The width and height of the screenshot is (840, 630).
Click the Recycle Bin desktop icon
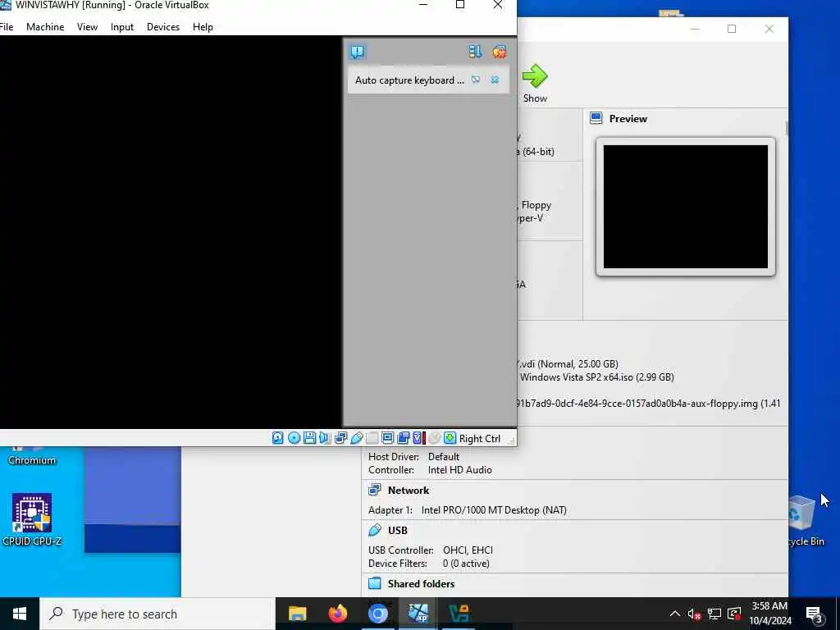tap(802, 521)
